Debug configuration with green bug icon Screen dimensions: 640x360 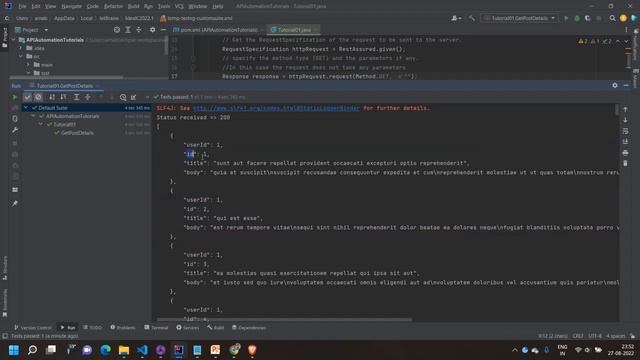[x=577, y=18]
